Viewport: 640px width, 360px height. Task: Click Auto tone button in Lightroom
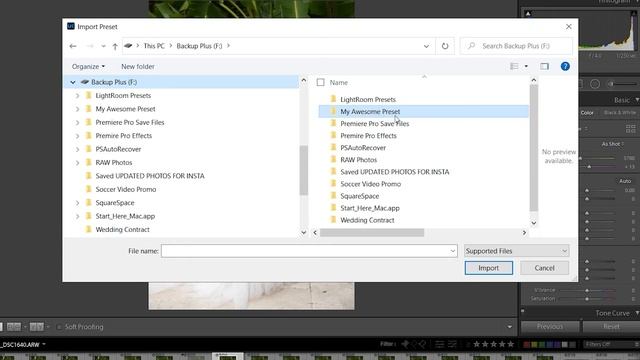pos(625,181)
